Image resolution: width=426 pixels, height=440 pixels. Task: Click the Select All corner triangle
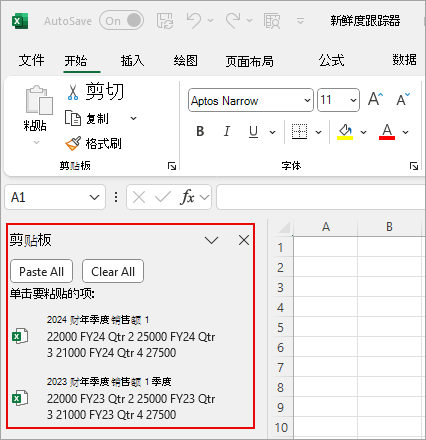coord(284,227)
